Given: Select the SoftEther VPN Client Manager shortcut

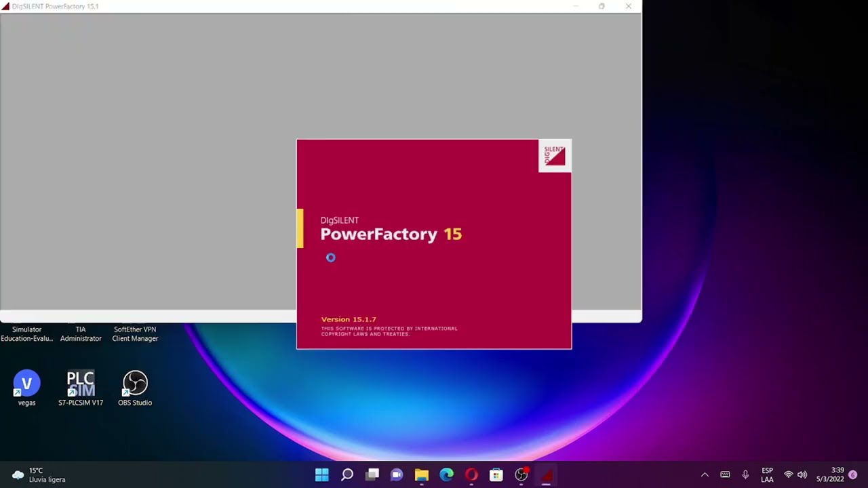Looking at the screenshot, I should click(x=135, y=333).
